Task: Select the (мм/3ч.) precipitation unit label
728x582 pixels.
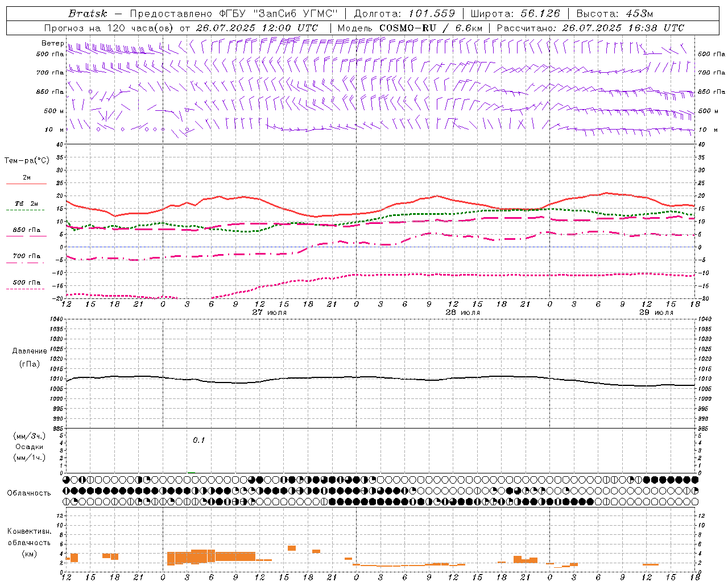Action: pyautogui.click(x=30, y=436)
